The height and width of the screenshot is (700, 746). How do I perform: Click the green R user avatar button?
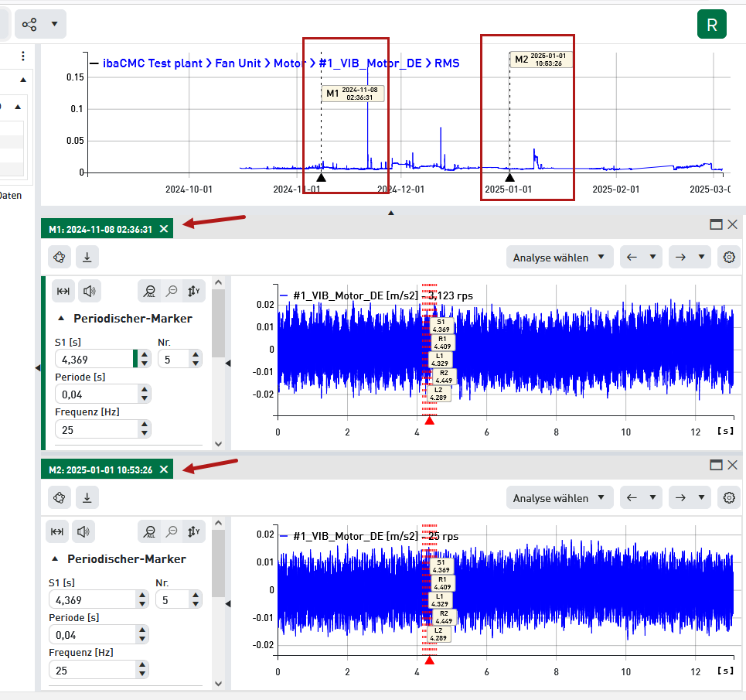[711, 25]
